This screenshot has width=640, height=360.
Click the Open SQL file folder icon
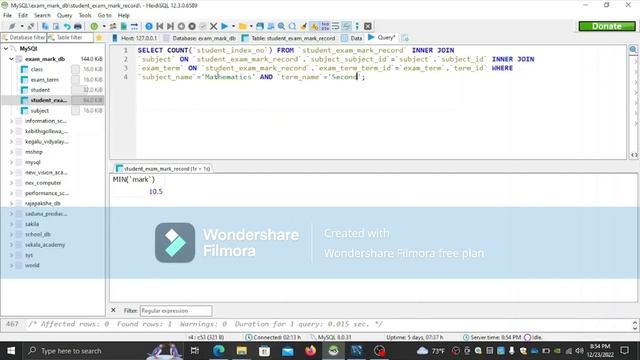pyautogui.click(x=243, y=26)
